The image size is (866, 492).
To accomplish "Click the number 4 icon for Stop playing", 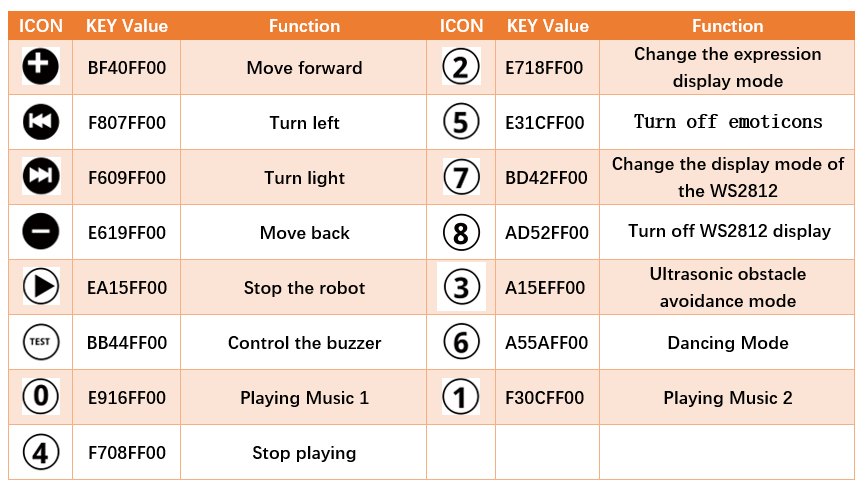I will pyautogui.click(x=40, y=452).
